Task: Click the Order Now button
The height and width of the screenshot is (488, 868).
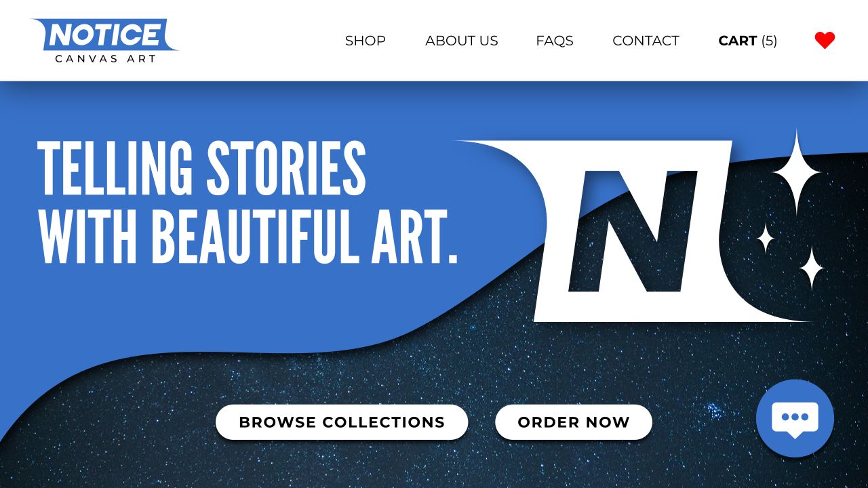Action: [x=574, y=422]
